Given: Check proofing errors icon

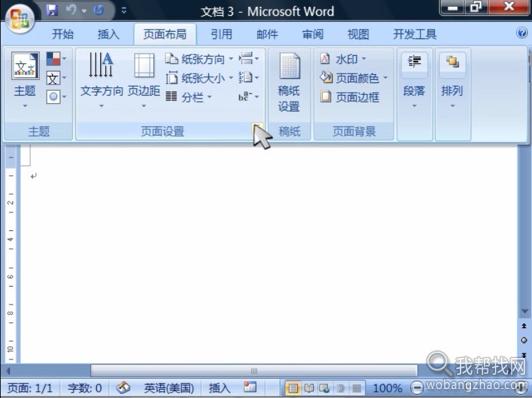Looking at the screenshot, I should pos(123,388).
